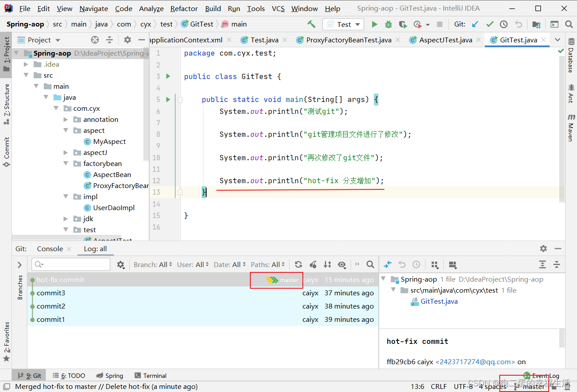Open GitTest.java in the changed files list
This screenshot has height=392, width=577.
point(439,302)
